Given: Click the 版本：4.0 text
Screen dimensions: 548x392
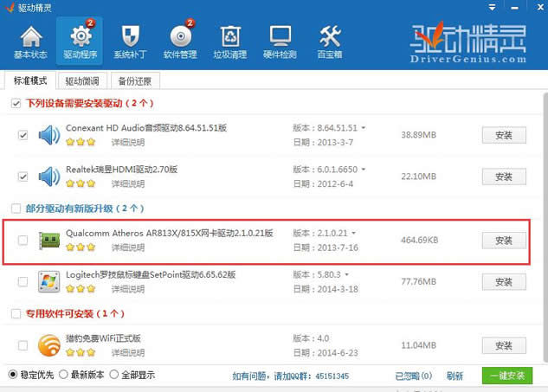Looking at the screenshot, I should pyautogui.click(x=311, y=338).
